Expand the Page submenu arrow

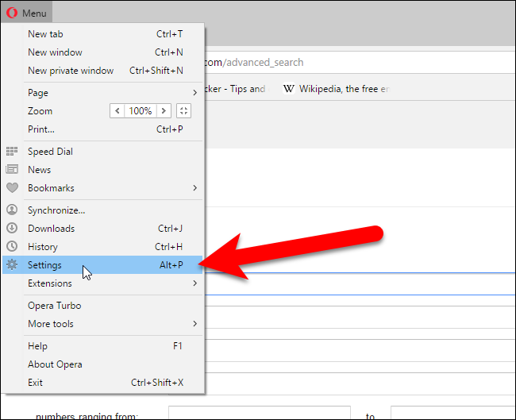[194, 93]
